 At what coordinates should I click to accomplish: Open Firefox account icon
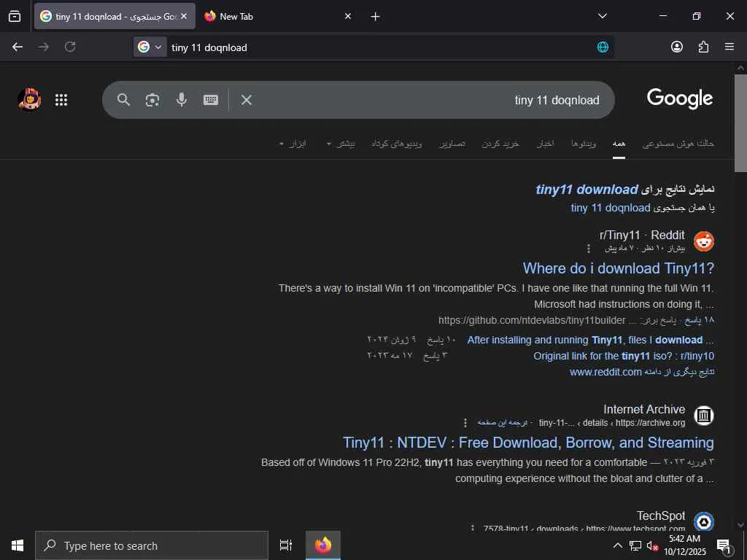[x=676, y=47]
